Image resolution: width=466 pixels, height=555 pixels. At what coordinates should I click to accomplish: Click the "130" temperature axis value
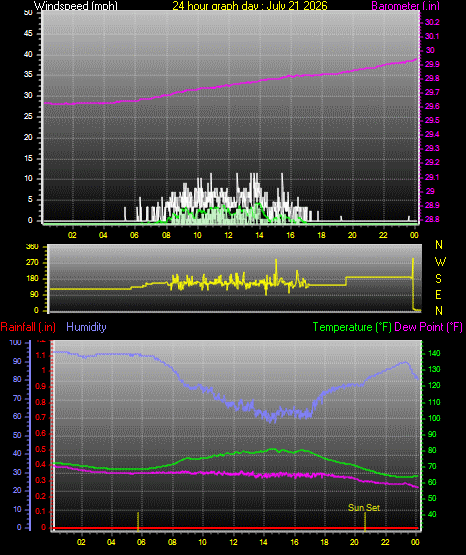click(x=434, y=370)
